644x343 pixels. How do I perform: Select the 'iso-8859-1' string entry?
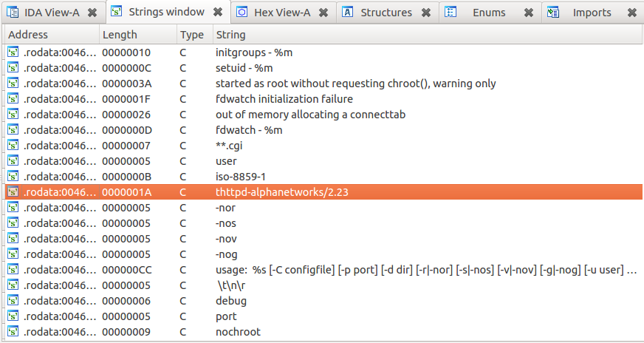(x=241, y=177)
